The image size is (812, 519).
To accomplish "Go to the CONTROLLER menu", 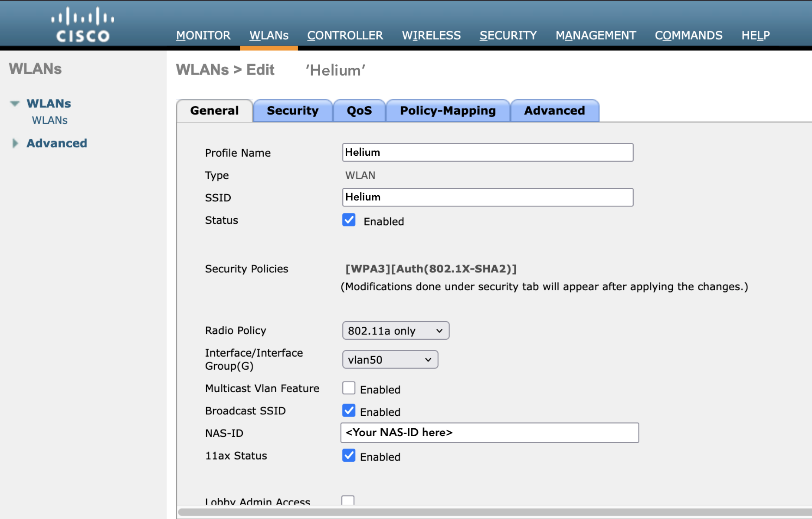I will tap(345, 35).
